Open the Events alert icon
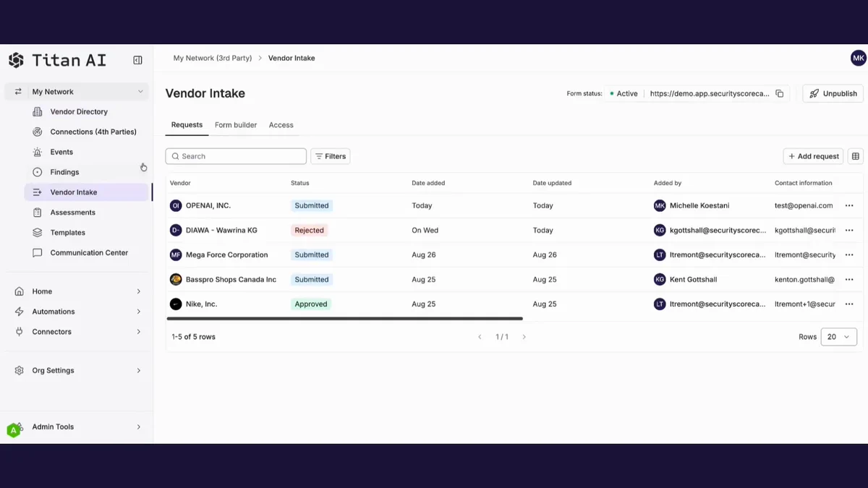This screenshot has height=488, width=868. [38, 153]
